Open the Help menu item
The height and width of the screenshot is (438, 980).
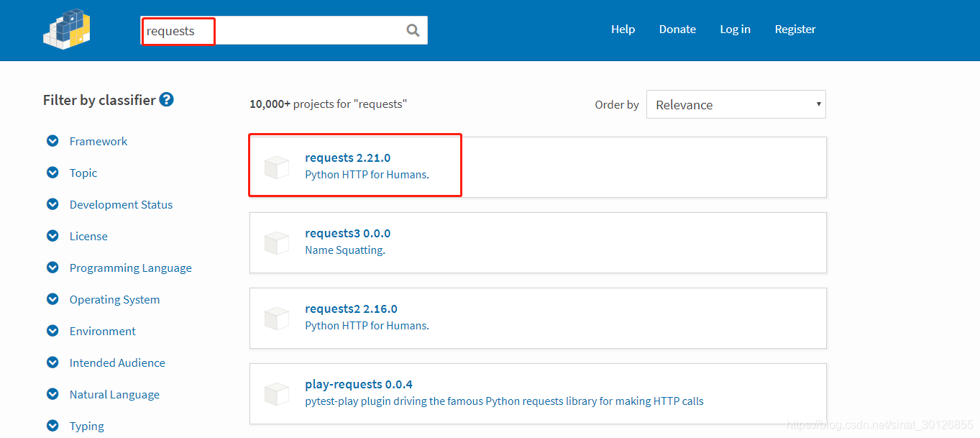(x=623, y=29)
